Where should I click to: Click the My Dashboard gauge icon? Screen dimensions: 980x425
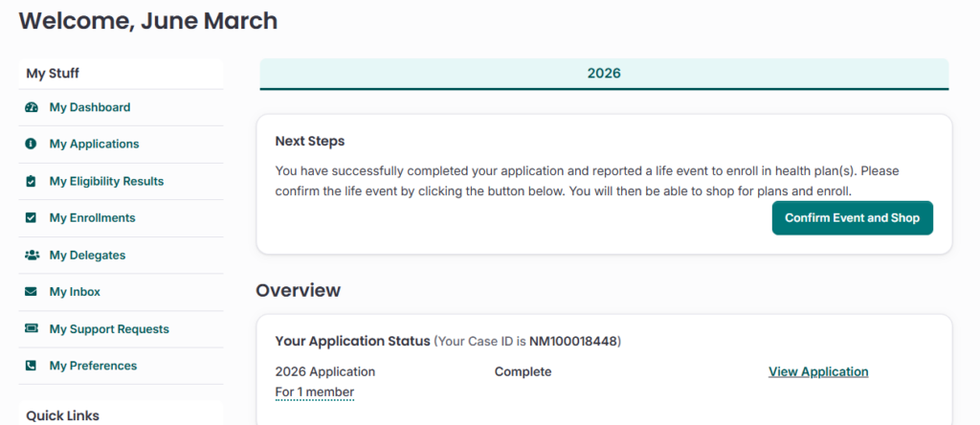pyautogui.click(x=32, y=107)
